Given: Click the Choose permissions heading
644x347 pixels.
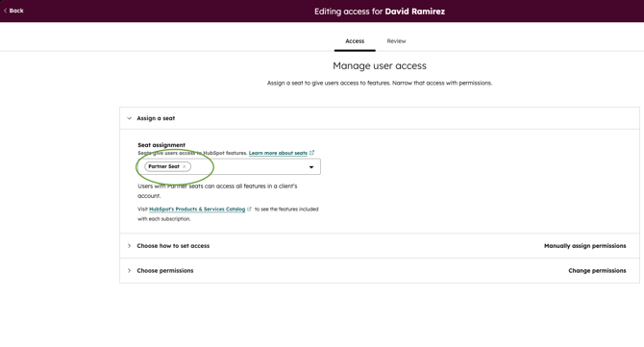Looking at the screenshot, I should click(165, 271).
